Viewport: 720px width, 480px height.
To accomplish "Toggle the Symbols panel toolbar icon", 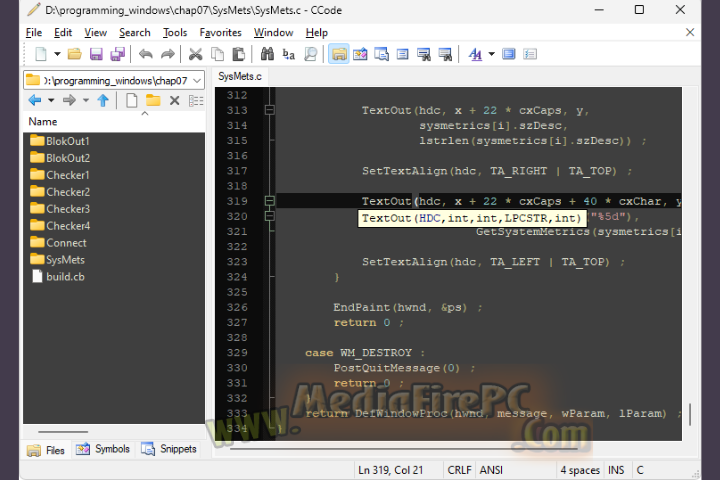I will click(x=360, y=54).
